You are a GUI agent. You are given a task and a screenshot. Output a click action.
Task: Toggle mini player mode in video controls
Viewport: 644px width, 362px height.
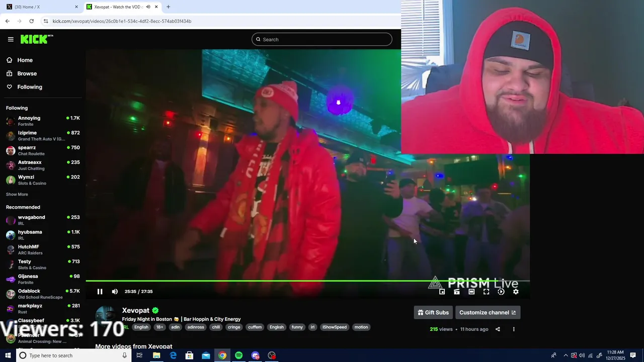[x=442, y=292]
